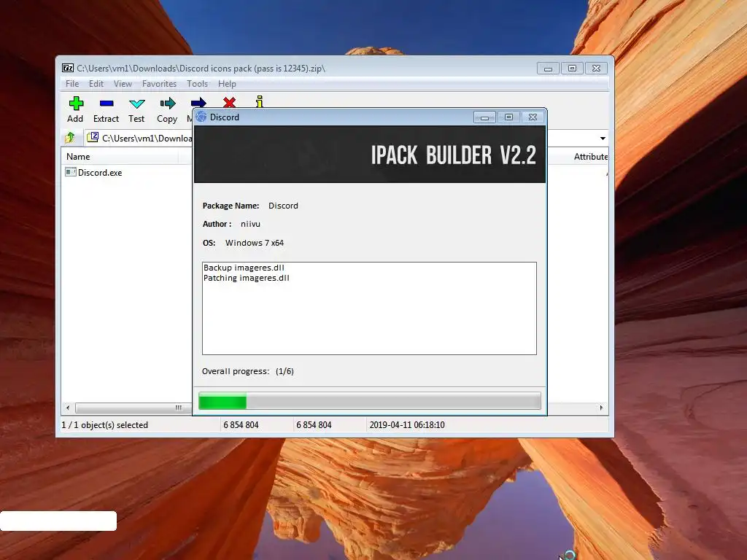
Task: Open the Help menu
Action: pyautogui.click(x=227, y=84)
